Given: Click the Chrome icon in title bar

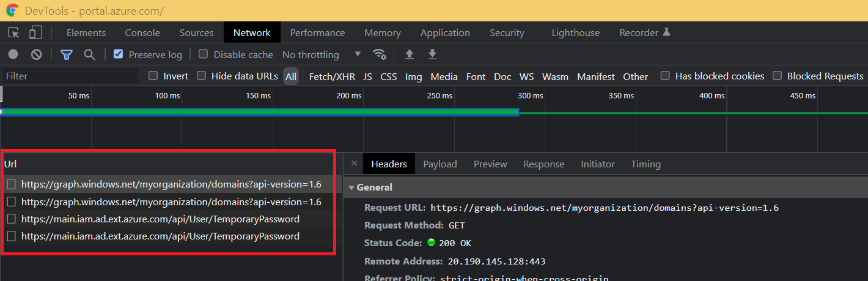Looking at the screenshot, I should pyautogui.click(x=12, y=10).
